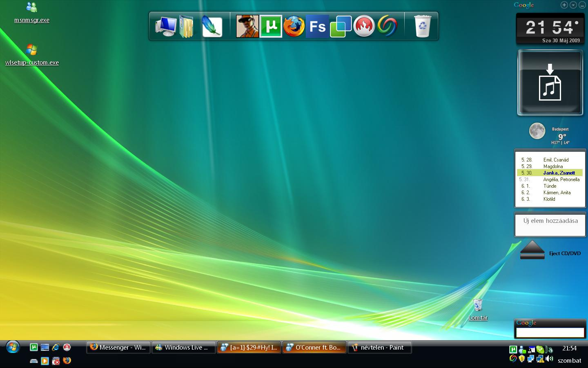Open the volume speaker tray icon
This screenshot has width=588, height=368.
point(549,359)
